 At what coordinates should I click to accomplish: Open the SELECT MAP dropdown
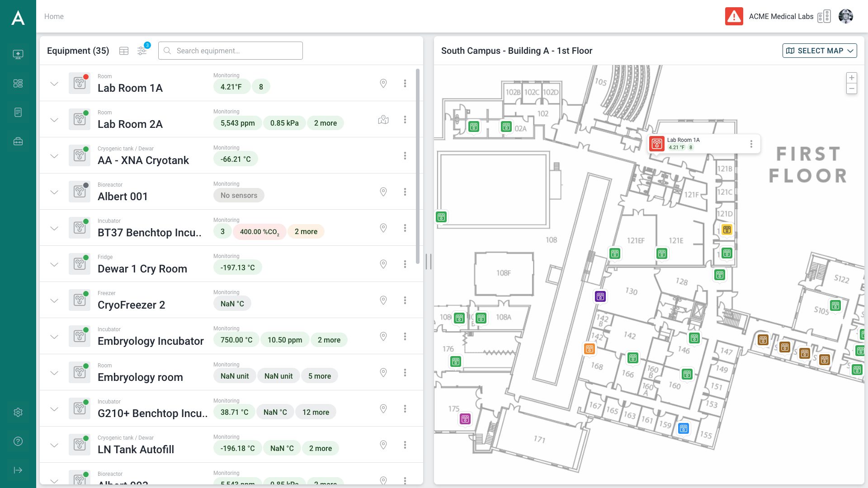point(819,51)
